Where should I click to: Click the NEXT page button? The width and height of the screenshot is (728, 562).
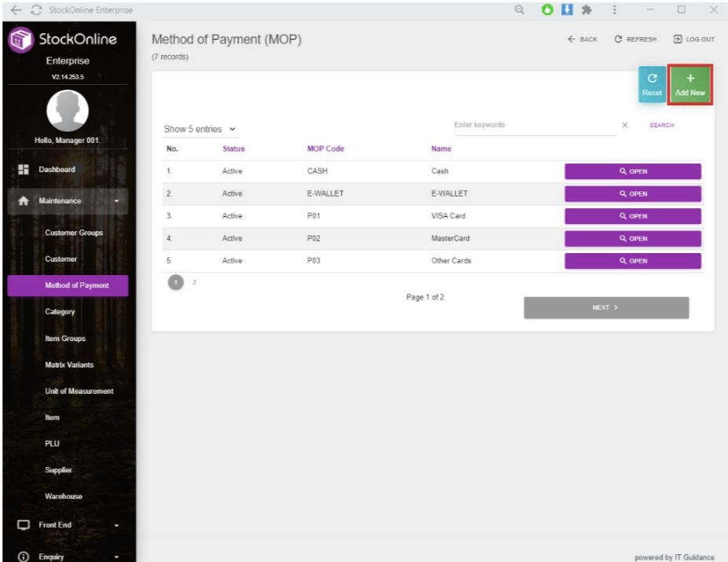click(x=606, y=308)
